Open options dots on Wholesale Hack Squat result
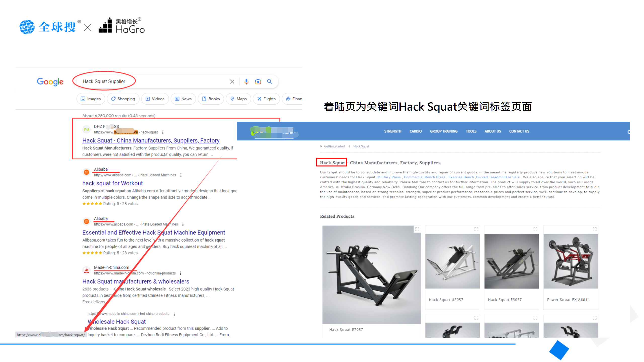This screenshot has height=362, width=644. tap(174, 314)
